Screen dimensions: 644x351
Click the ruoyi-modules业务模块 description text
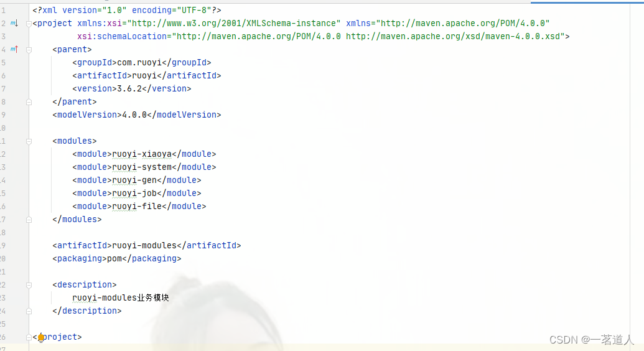coord(121,298)
